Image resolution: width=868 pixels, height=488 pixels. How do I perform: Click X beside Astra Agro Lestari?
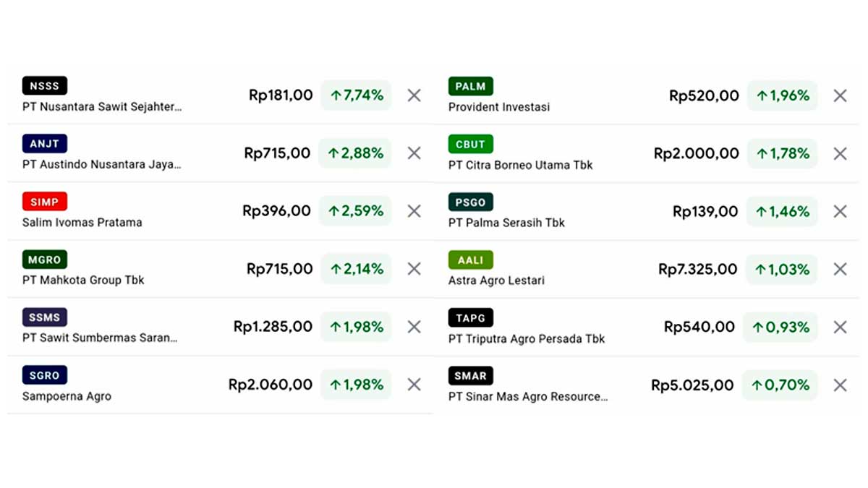tap(840, 269)
